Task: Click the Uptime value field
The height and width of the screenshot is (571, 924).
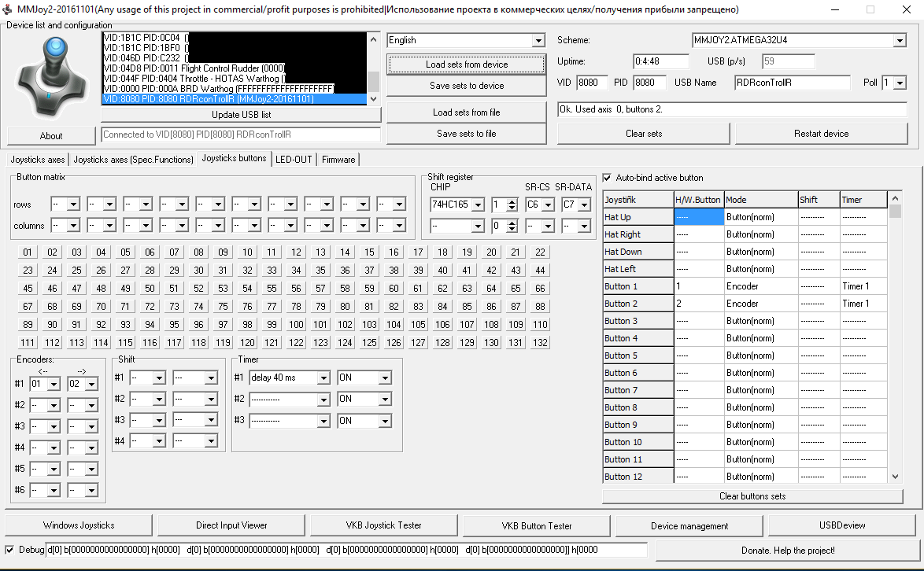Action: click(x=660, y=62)
